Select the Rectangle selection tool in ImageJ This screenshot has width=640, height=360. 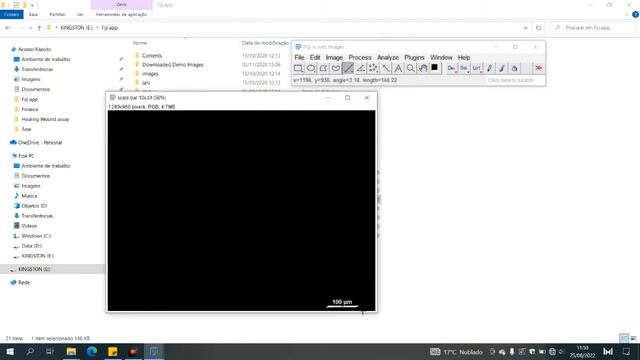pyautogui.click(x=298, y=68)
